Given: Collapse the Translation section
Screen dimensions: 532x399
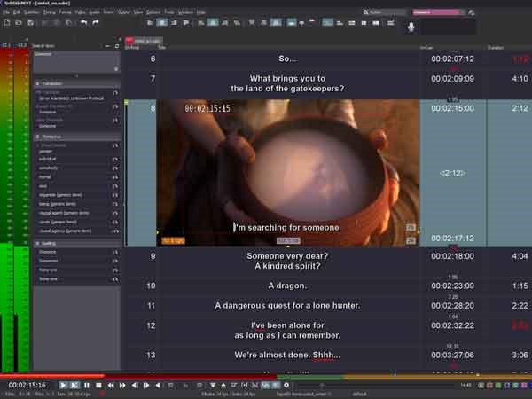Looking at the screenshot, I should pos(37,83).
